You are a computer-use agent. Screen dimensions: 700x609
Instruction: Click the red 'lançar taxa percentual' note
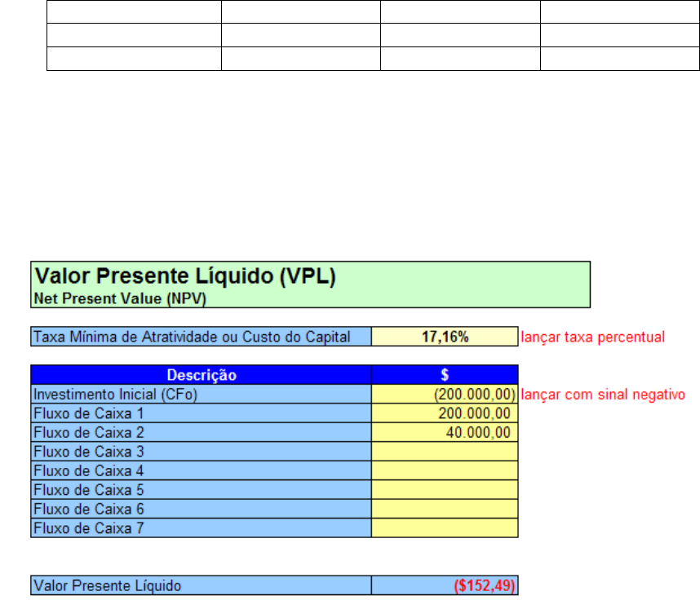coord(591,337)
